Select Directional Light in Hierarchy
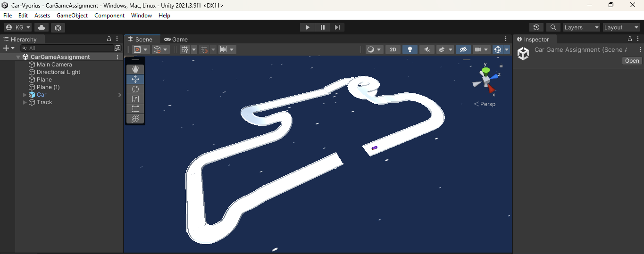Screen dimensions: 644x254 pyautogui.click(x=59, y=72)
